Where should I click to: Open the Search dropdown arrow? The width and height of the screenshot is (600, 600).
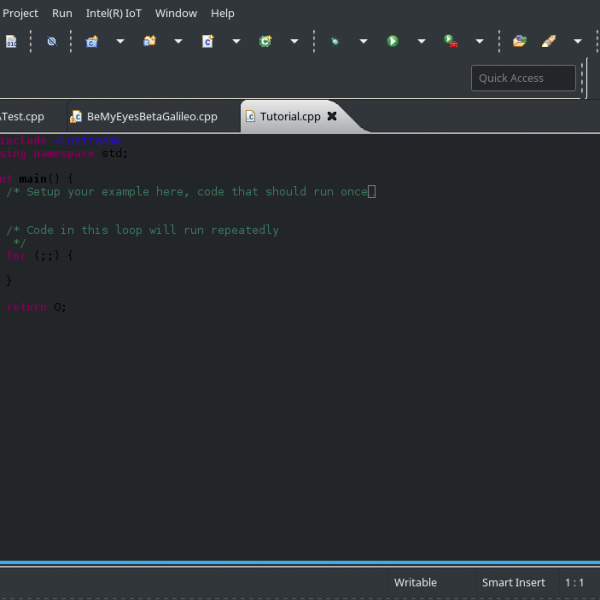(578, 41)
